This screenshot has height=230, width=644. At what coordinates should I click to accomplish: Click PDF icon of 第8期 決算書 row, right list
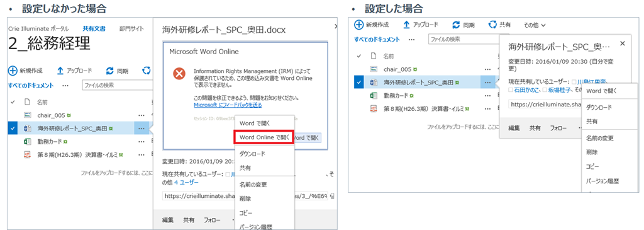pos(374,108)
